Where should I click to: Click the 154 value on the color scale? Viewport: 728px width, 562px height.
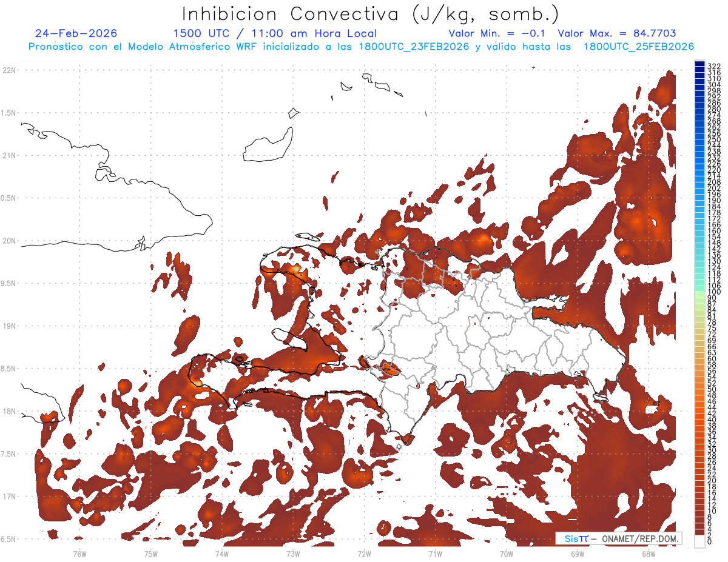pos(714,236)
